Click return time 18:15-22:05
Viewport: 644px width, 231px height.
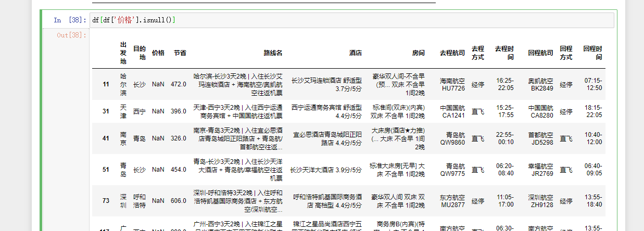click(x=593, y=111)
